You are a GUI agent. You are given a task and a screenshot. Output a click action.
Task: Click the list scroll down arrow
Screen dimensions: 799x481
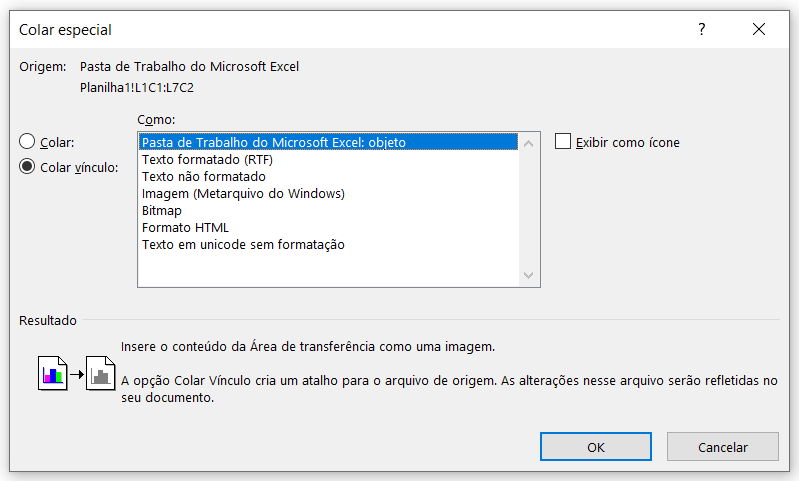[528, 275]
